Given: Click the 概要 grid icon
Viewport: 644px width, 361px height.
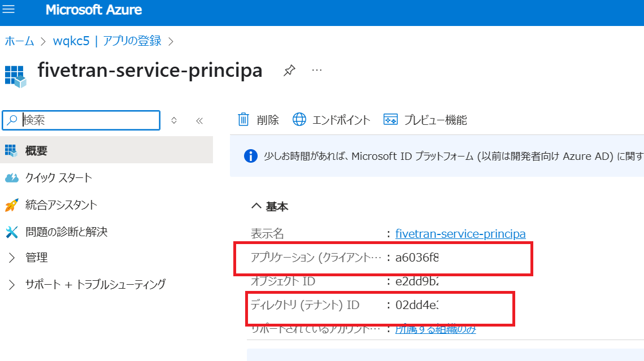Looking at the screenshot, I should click(x=11, y=151).
